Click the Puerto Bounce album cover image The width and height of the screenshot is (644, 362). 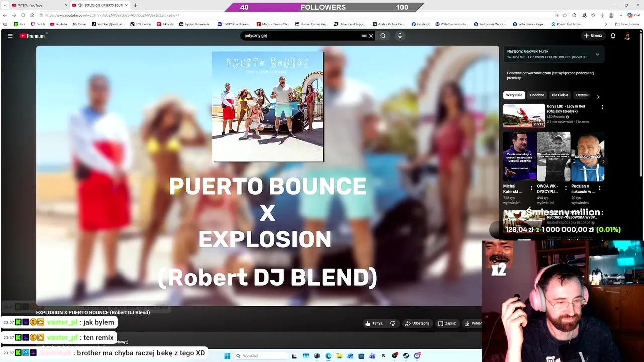click(268, 107)
